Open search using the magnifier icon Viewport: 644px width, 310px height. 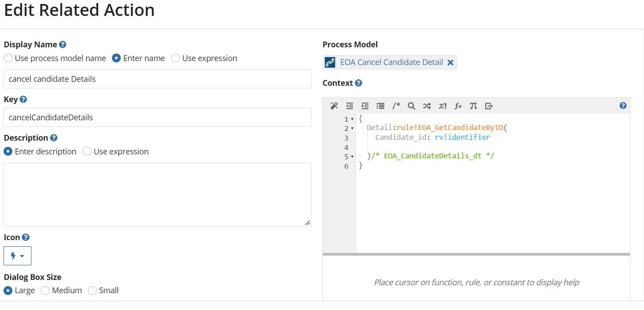tap(411, 106)
